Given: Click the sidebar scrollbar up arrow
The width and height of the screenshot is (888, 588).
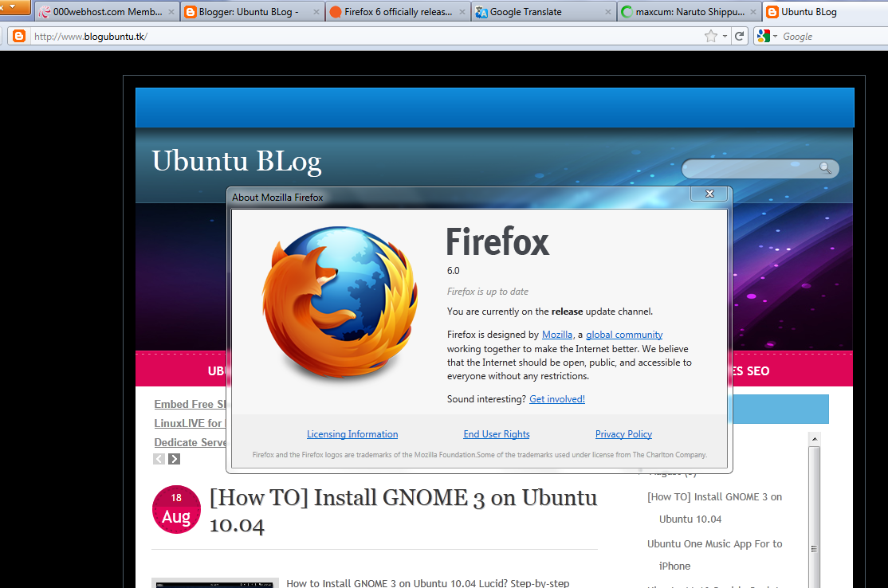Looking at the screenshot, I should (815, 439).
